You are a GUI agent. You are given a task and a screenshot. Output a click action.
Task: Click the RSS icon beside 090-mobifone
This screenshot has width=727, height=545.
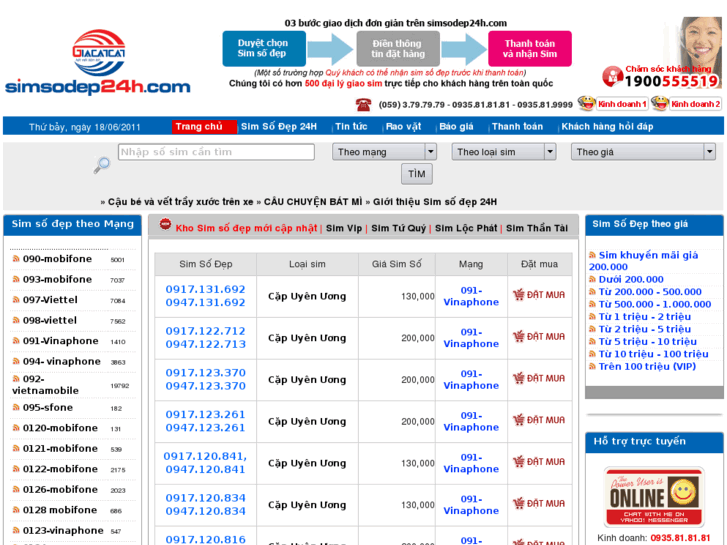[x=16, y=258]
